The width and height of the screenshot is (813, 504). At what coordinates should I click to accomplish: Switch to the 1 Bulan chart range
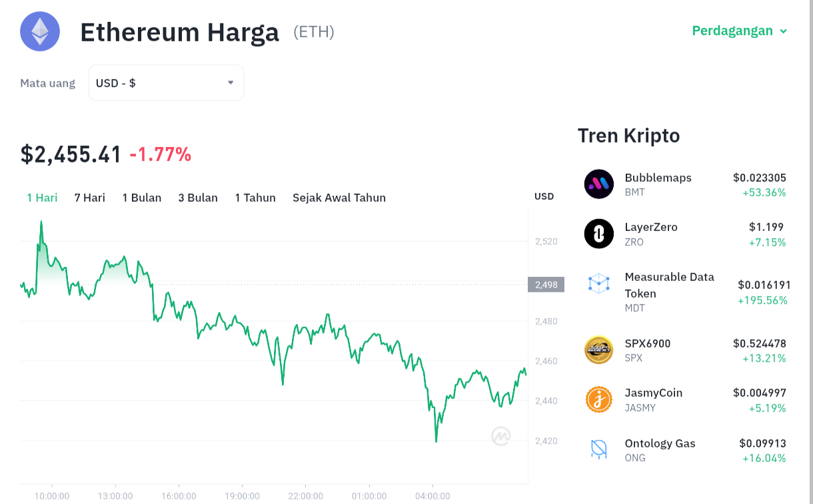142,198
